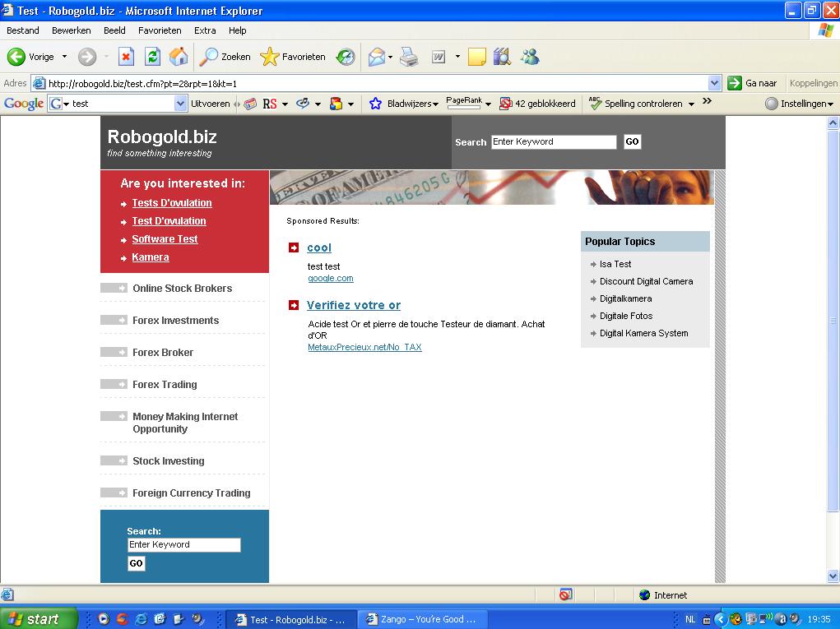Screen dimensions: 840x629
Task: Focus the header Enter Keyword field
Action: [x=554, y=141]
